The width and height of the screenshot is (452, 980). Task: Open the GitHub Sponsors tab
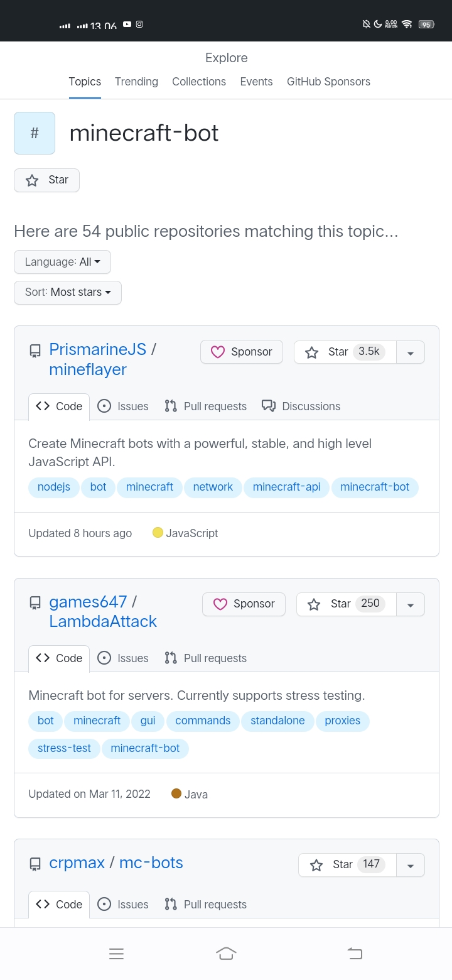[328, 82]
